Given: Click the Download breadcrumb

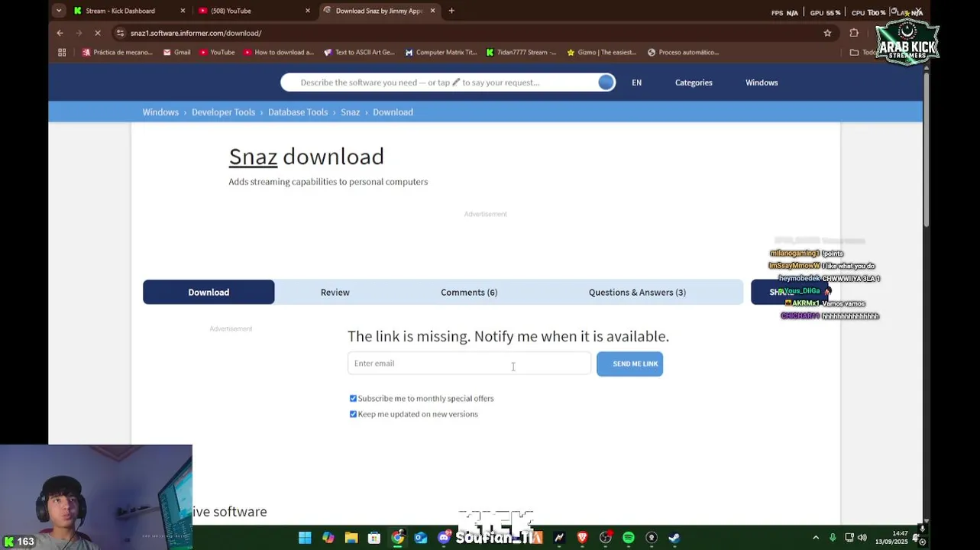Looking at the screenshot, I should click(393, 112).
